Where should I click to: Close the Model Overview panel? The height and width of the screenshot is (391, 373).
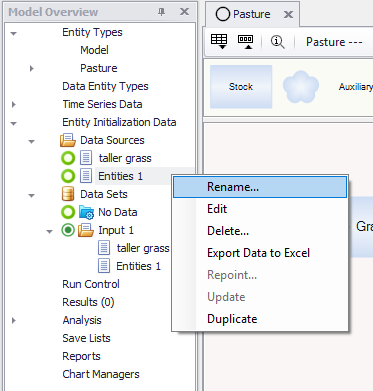click(184, 12)
